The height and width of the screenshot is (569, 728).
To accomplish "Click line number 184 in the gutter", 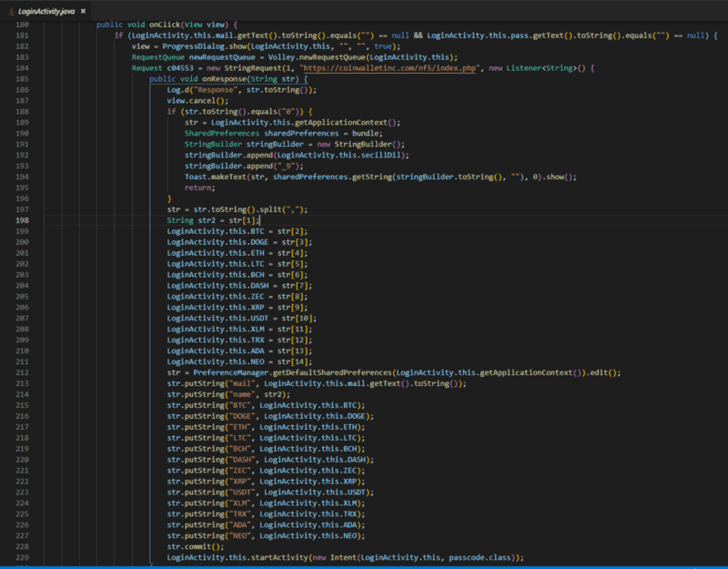I will click(x=22, y=68).
